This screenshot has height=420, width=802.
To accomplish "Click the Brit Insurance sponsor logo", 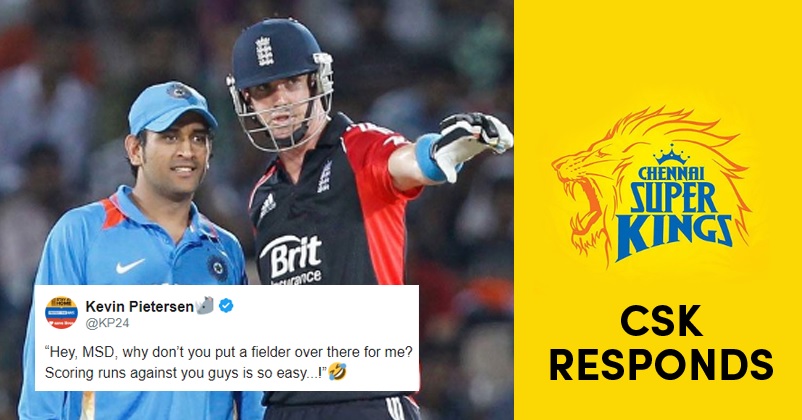I will pos(291,260).
